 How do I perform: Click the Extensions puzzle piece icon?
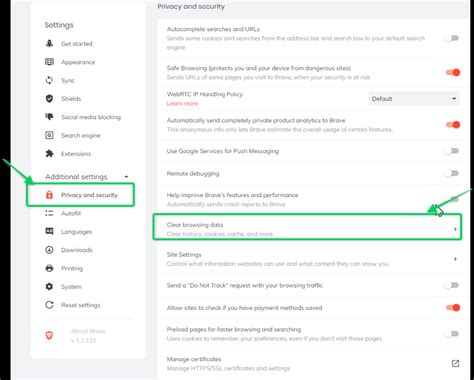click(49, 153)
